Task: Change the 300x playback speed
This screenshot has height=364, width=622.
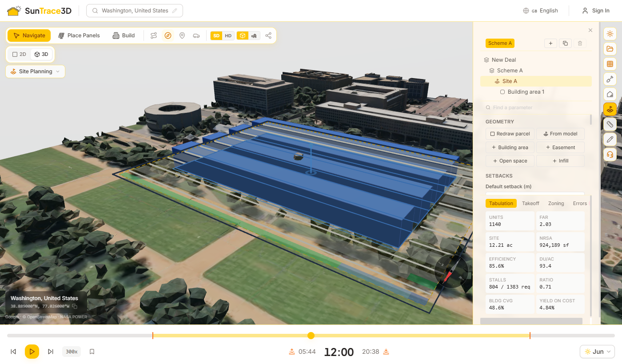Action: pos(72,352)
